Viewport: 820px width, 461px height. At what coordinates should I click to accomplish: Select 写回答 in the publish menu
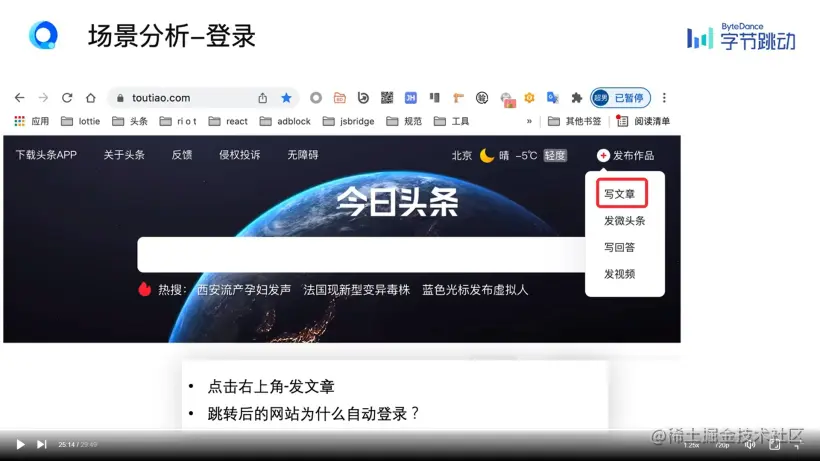coord(619,247)
